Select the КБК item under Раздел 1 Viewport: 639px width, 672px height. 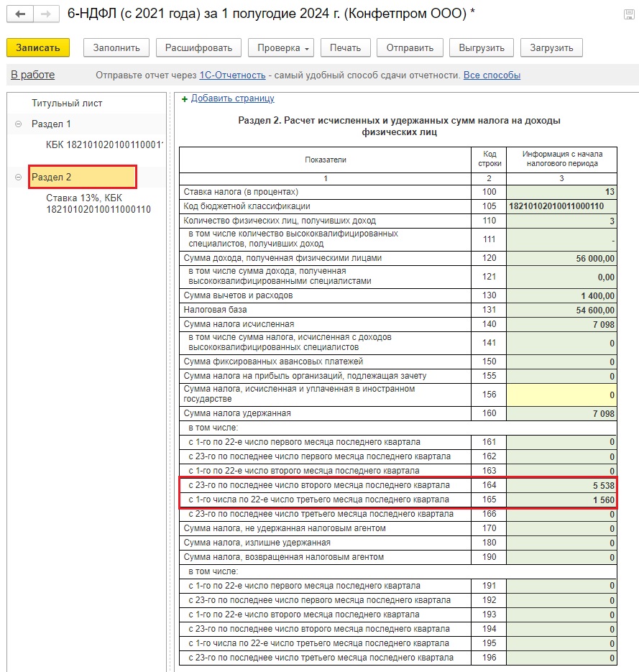(x=104, y=145)
